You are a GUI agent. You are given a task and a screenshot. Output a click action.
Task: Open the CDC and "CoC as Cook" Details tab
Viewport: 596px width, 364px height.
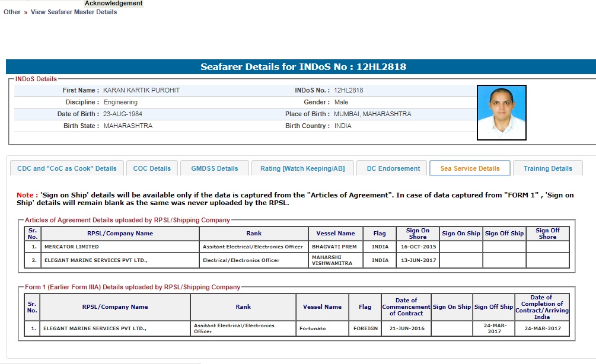(x=67, y=168)
